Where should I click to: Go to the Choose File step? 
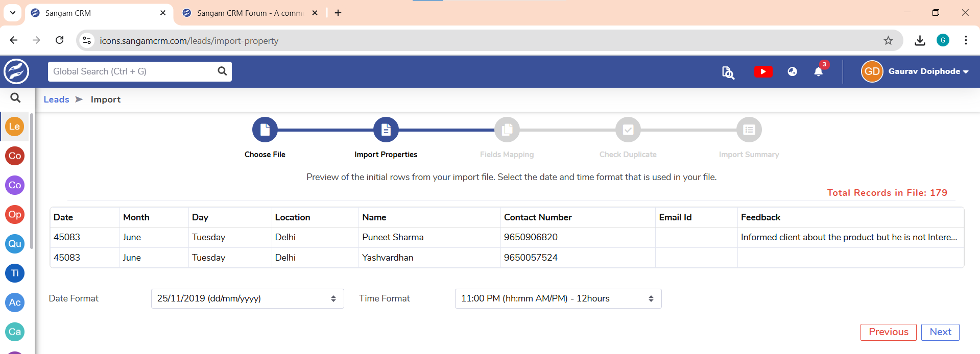click(x=265, y=130)
